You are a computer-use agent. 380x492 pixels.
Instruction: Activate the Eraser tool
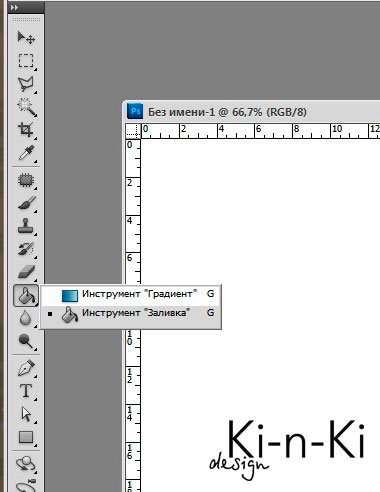coord(26,272)
